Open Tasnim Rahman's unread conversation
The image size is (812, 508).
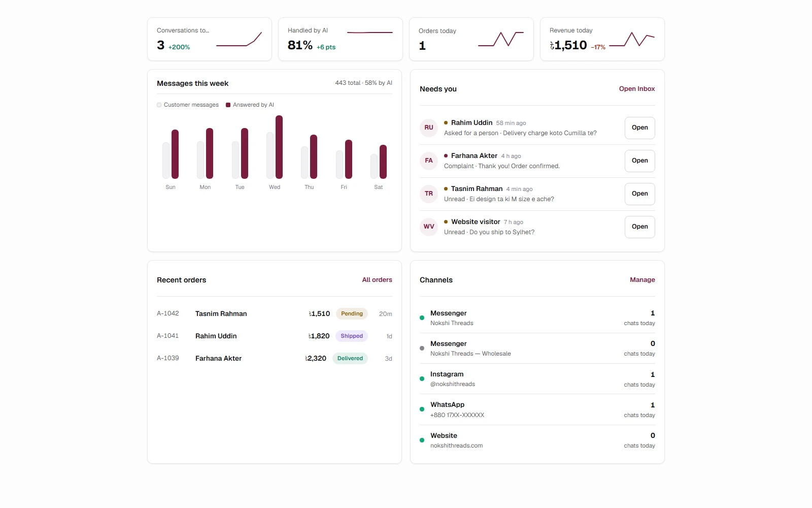[x=639, y=194]
